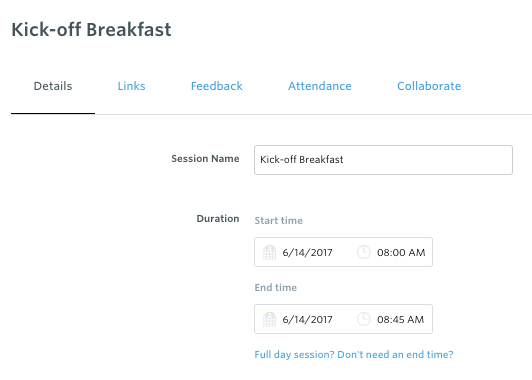The height and width of the screenshot is (380, 532).
Task: Click the Session Name label
Action: click(205, 159)
